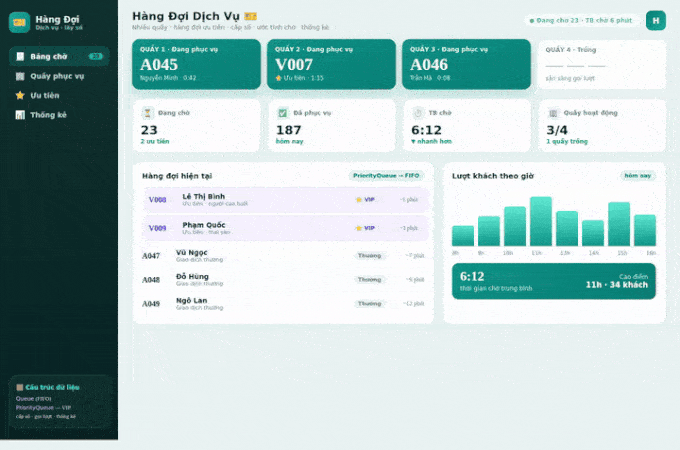Image resolution: width=680 pixels, height=450 pixels.
Task: Click the VIP badge on Phạm Quốc row
Action: (365, 228)
